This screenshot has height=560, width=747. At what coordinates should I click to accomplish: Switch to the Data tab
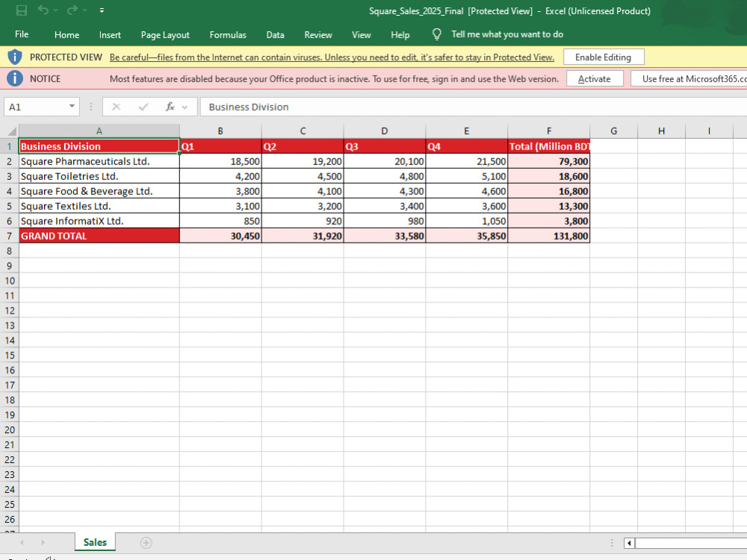coord(275,35)
